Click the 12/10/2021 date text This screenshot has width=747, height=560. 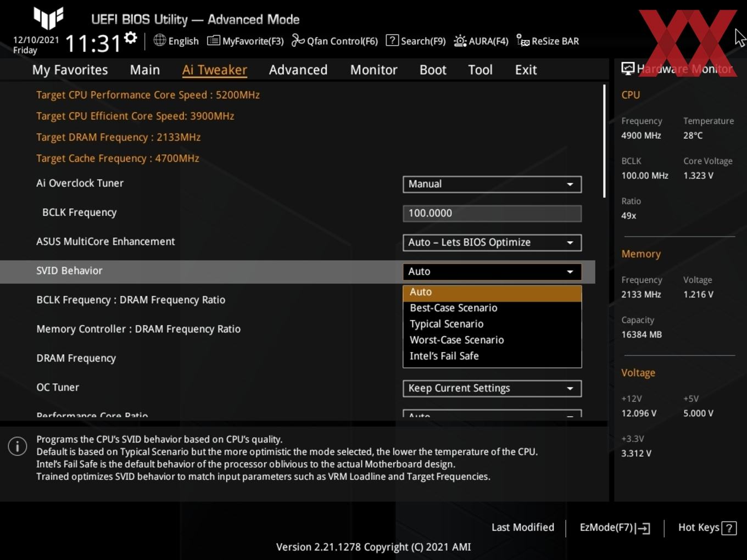(36, 40)
